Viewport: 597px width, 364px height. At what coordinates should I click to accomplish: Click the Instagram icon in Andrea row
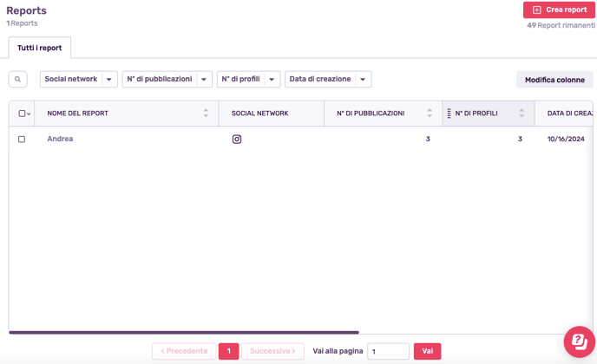237,139
